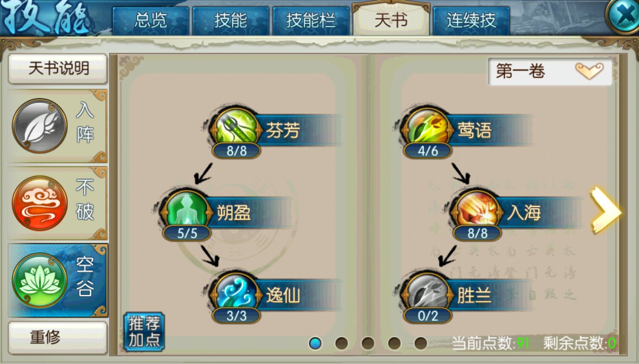The height and width of the screenshot is (364, 639).
Task: Open the 第一卷 volume dropdown
Action: 550,71
